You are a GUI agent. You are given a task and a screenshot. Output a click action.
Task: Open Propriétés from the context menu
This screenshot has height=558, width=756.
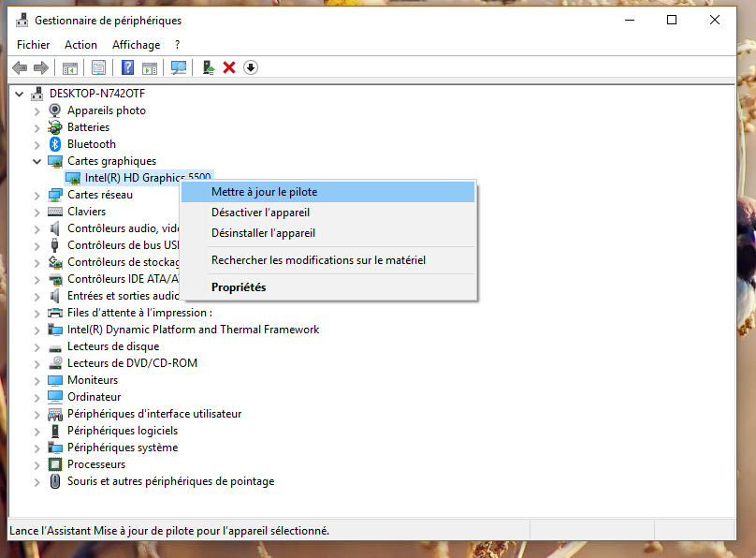click(x=327, y=287)
